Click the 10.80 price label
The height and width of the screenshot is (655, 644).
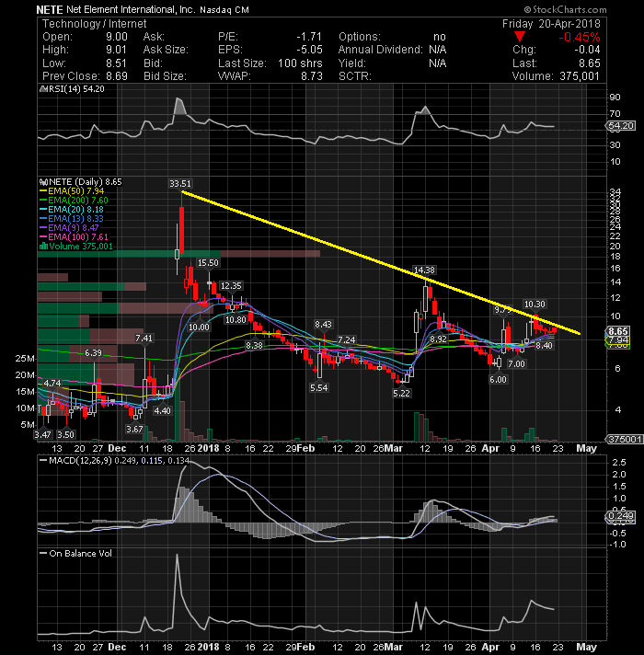click(x=236, y=319)
